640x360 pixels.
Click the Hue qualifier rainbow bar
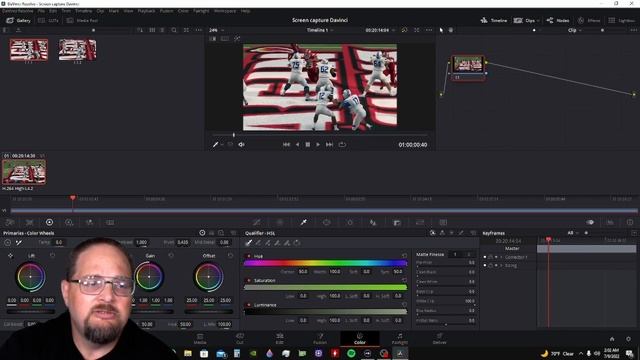click(x=325, y=263)
